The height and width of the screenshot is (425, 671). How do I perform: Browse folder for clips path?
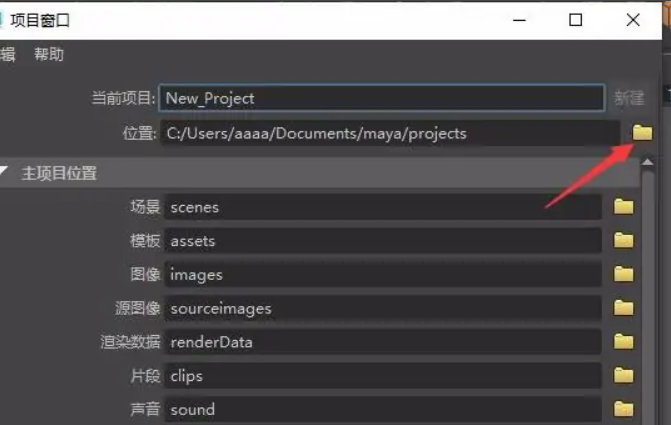(624, 376)
